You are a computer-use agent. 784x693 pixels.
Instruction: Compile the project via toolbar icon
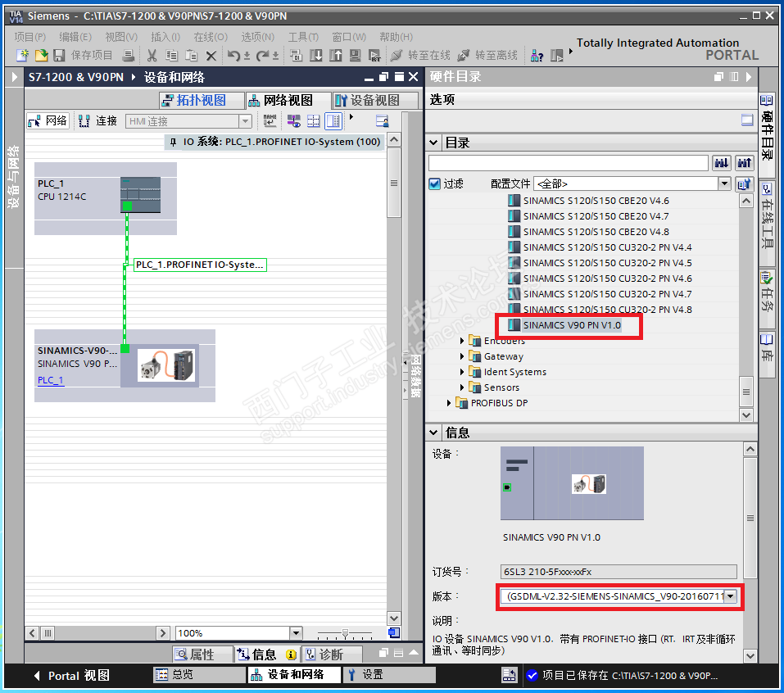pyautogui.click(x=296, y=56)
